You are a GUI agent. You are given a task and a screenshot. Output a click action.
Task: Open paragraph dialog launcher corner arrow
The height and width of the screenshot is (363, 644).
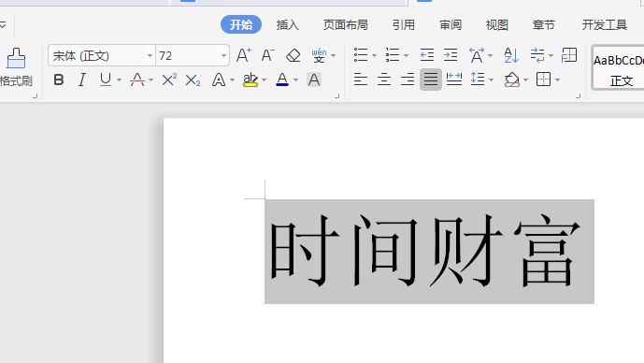(x=578, y=95)
